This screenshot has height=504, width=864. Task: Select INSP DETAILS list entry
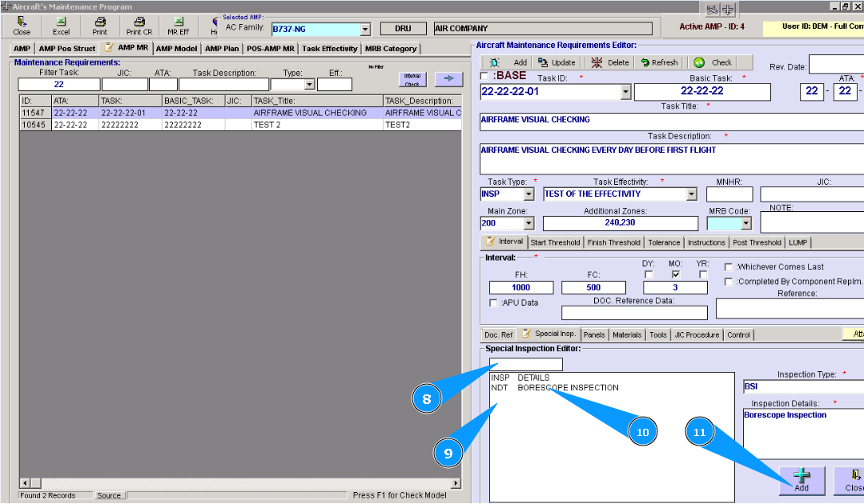[x=520, y=378]
